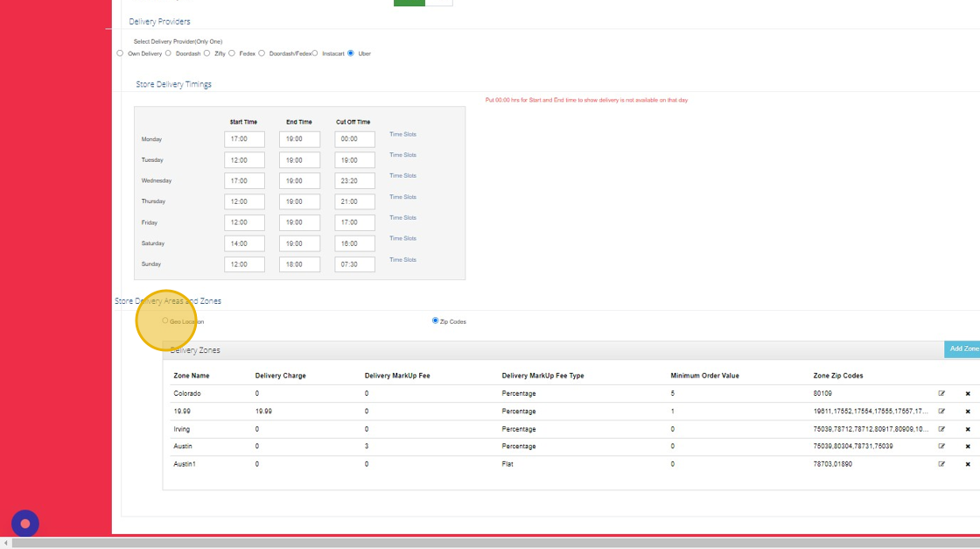Select Instacart delivery provider
The height and width of the screenshot is (549, 980).
tap(315, 53)
